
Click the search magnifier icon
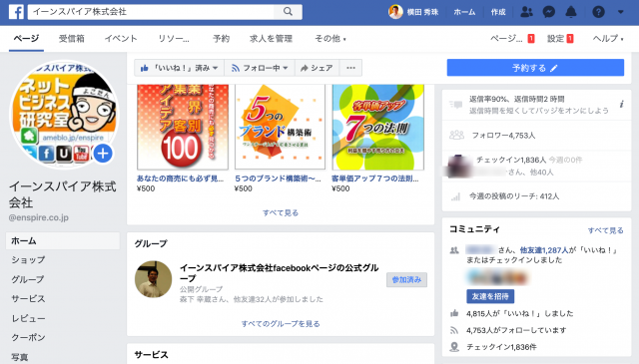tap(288, 11)
